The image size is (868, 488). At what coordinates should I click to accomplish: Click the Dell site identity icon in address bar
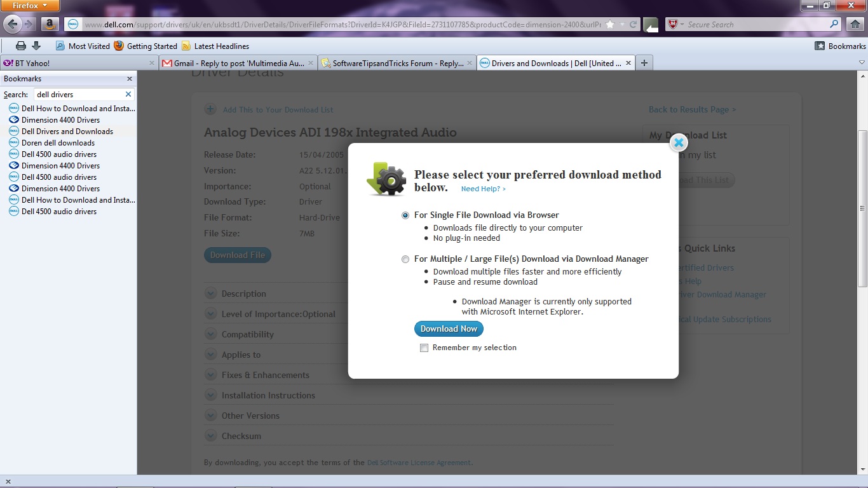[73, 25]
